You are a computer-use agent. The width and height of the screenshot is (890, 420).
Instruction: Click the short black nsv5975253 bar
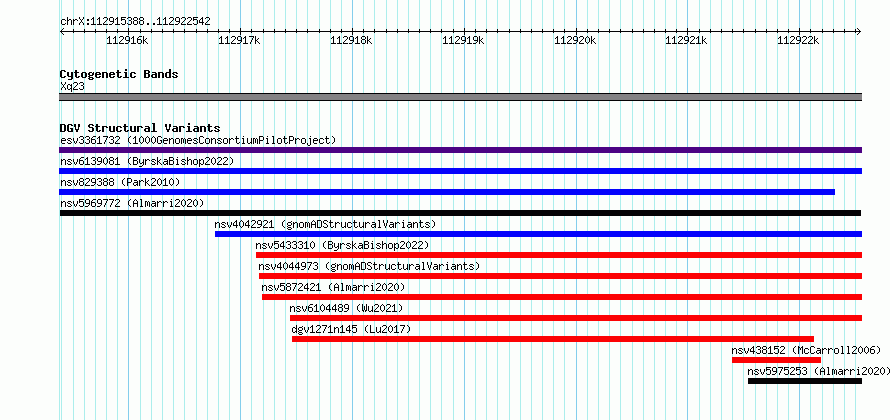point(805,381)
